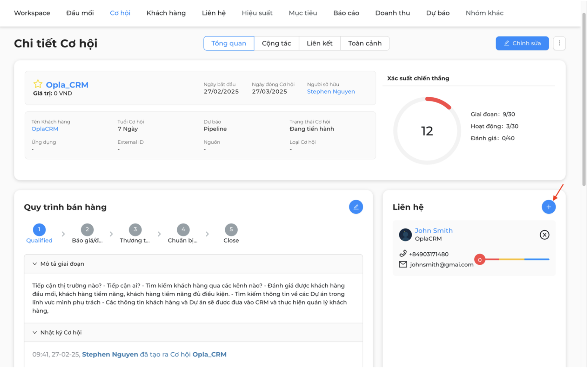Click the email envelope icon
588x368 pixels.
tap(403, 264)
